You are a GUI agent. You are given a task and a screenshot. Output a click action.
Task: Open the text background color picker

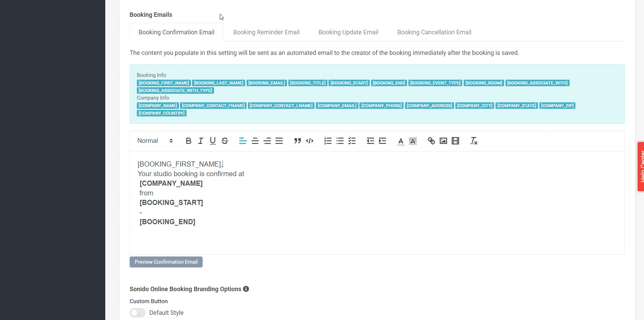pyautogui.click(x=413, y=141)
